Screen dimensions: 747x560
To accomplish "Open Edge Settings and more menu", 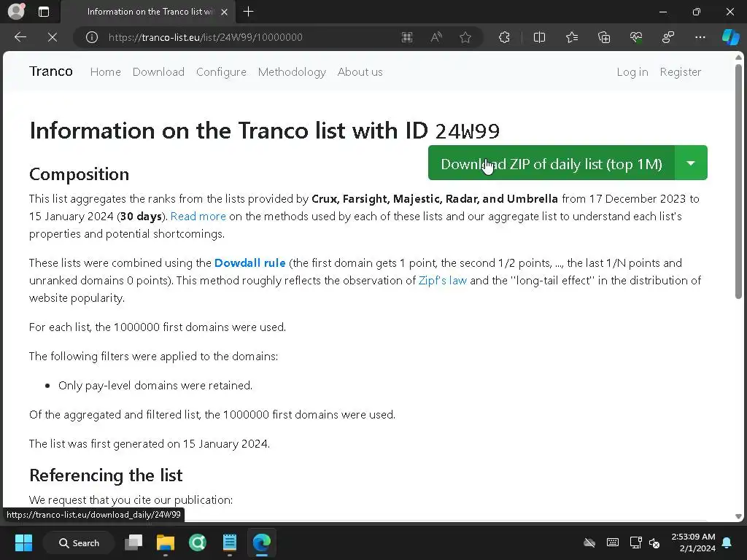I will [x=700, y=37].
